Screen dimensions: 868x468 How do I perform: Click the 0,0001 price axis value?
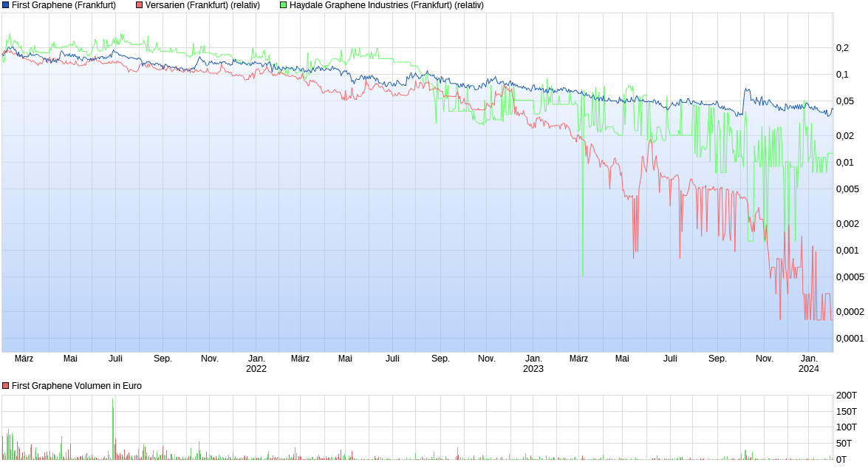(x=850, y=339)
